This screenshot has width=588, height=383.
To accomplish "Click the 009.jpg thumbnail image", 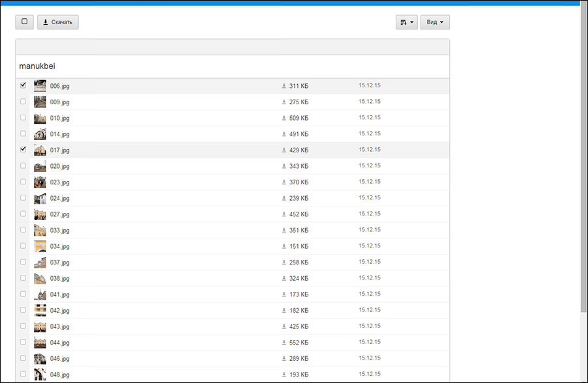I will pos(40,102).
